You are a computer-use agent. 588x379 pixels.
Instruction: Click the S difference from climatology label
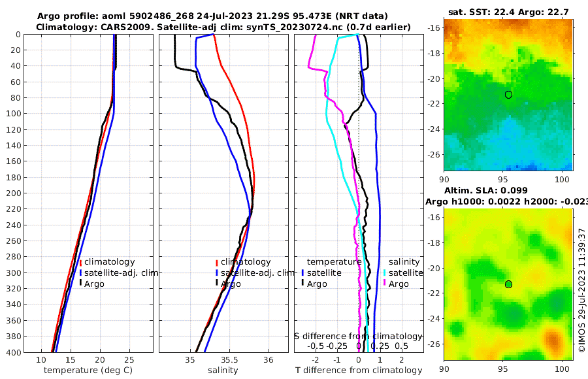point(358,336)
